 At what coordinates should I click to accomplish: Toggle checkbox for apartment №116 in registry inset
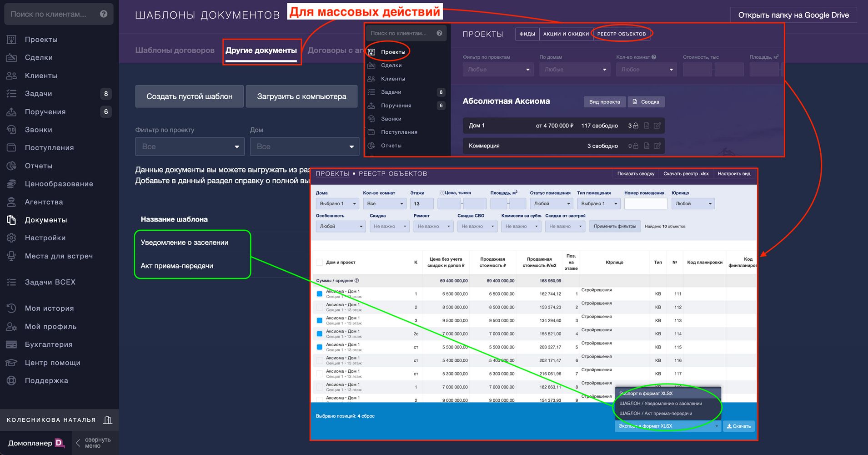coord(320,360)
